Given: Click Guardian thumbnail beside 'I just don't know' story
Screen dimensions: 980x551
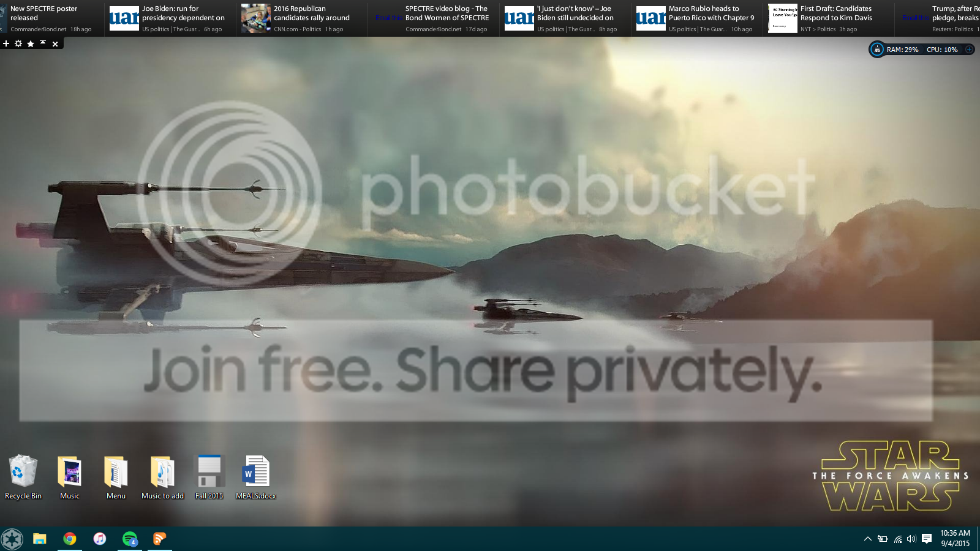Looking at the screenshot, I should (519, 18).
